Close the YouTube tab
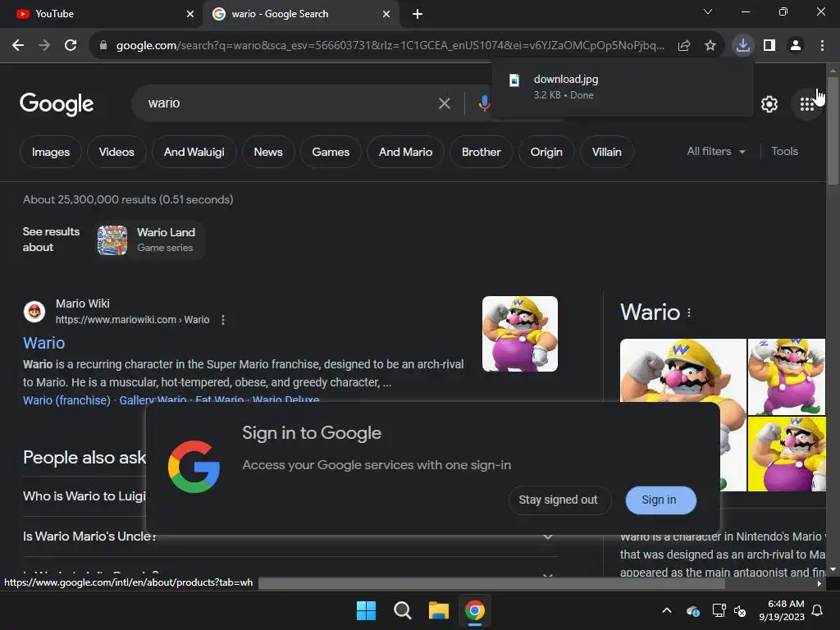The image size is (840, 630). point(189,14)
